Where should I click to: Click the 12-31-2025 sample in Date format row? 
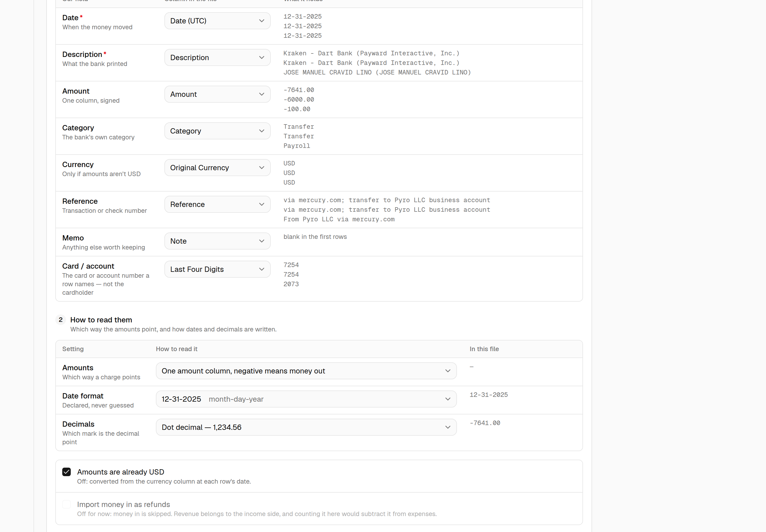pos(489,395)
